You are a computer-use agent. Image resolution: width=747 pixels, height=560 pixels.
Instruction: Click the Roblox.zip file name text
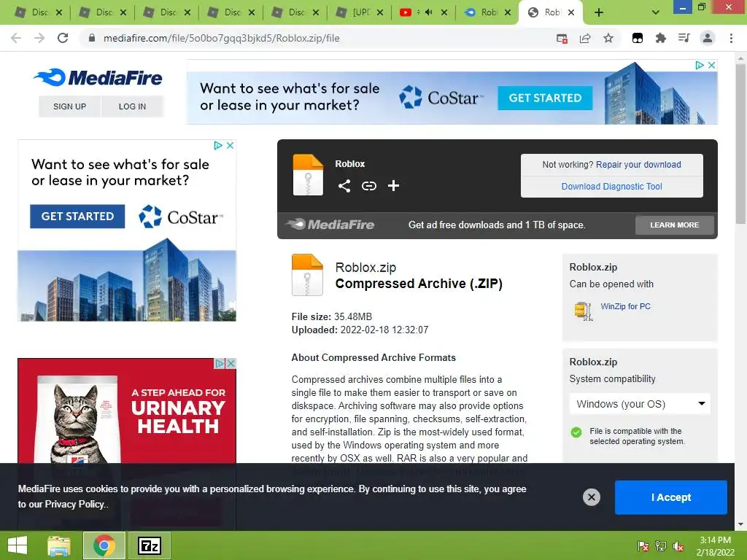coord(365,267)
